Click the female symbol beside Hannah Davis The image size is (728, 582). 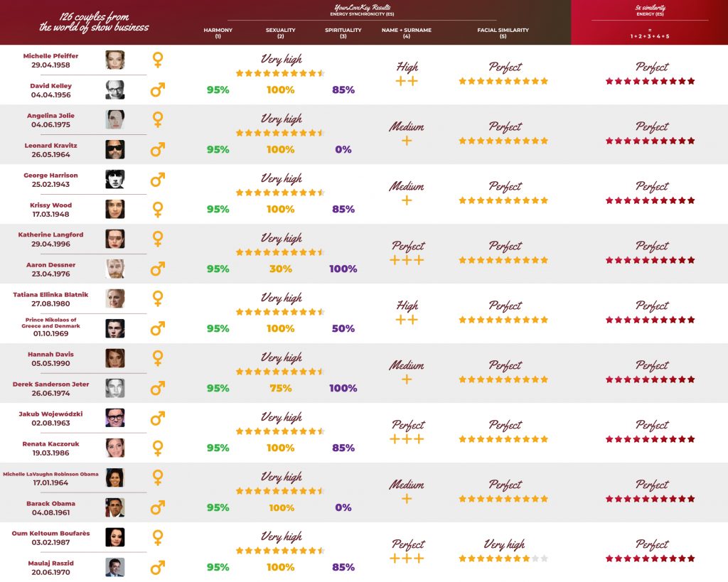(x=158, y=358)
